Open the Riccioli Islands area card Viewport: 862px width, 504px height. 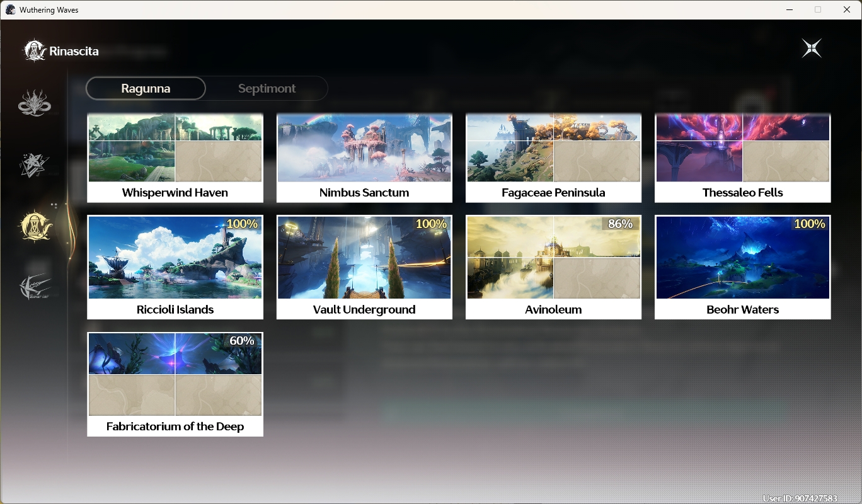[x=175, y=267]
